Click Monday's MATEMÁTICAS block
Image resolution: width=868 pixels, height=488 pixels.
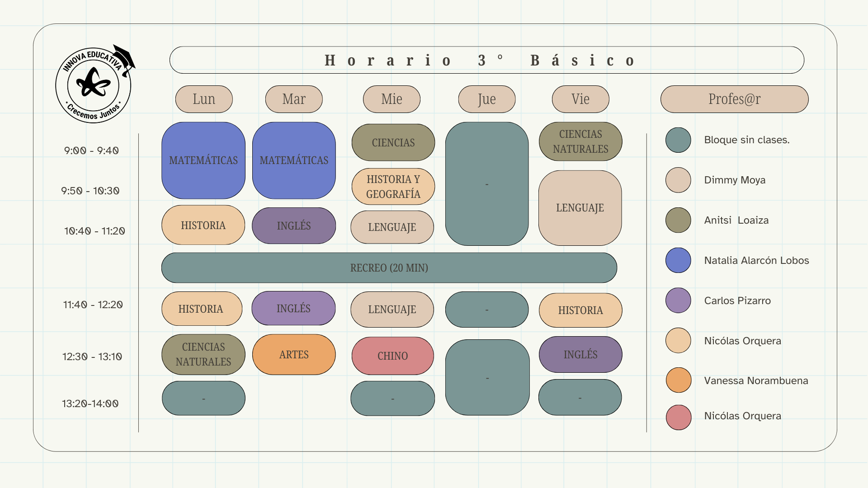click(x=203, y=160)
